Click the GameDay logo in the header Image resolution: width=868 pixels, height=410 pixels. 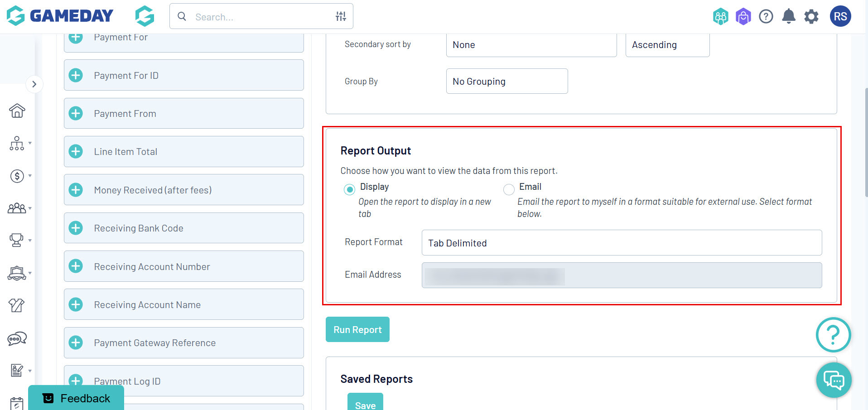pyautogui.click(x=60, y=16)
